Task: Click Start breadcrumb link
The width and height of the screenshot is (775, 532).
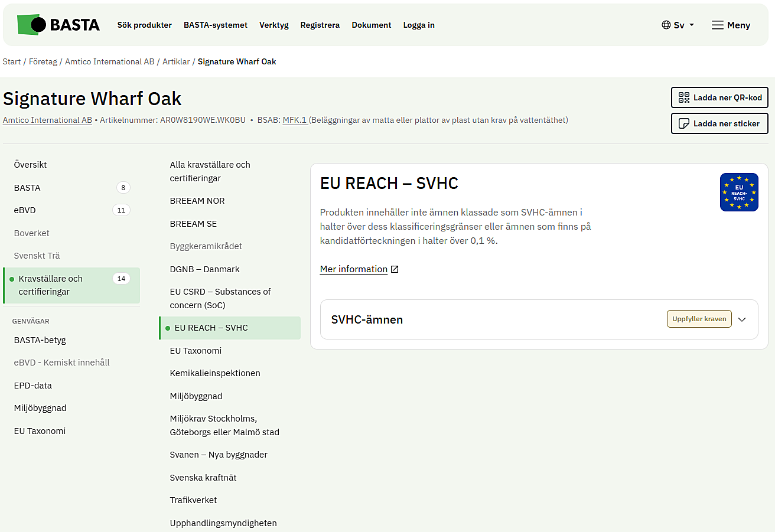Action: point(12,61)
